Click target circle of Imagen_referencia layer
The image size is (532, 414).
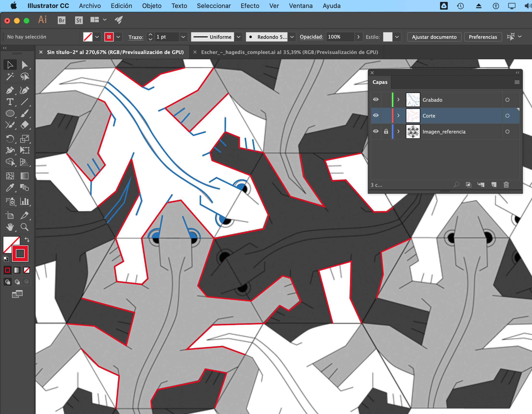point(507,132)
